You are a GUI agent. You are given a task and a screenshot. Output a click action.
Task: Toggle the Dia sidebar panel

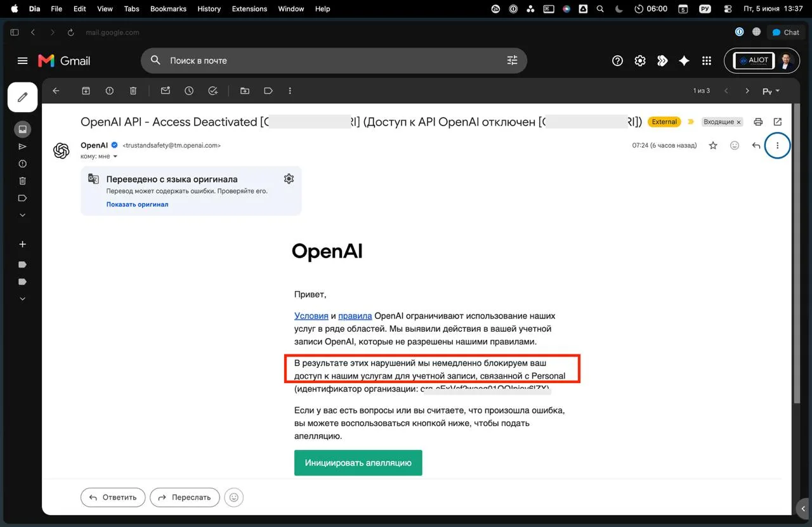15,32
